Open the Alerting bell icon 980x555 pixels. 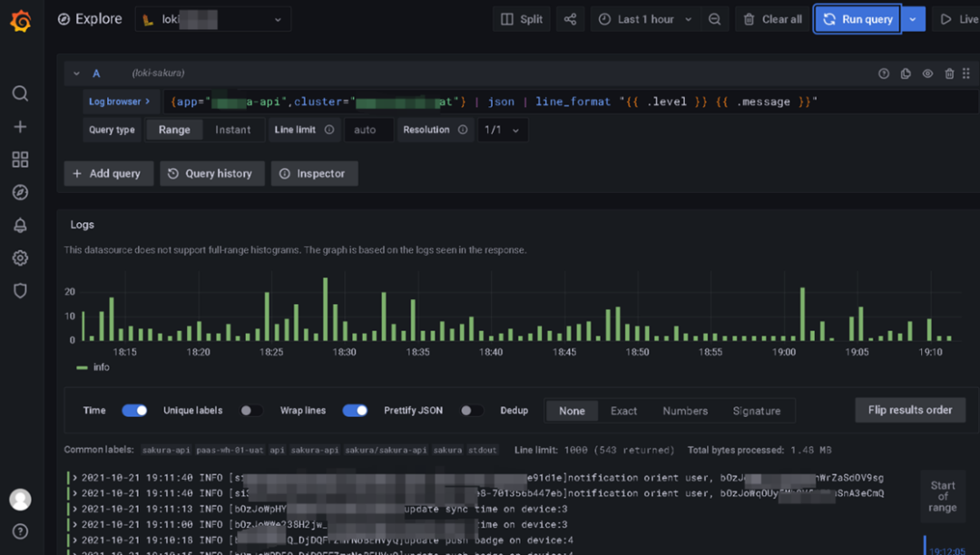point(20,226)
